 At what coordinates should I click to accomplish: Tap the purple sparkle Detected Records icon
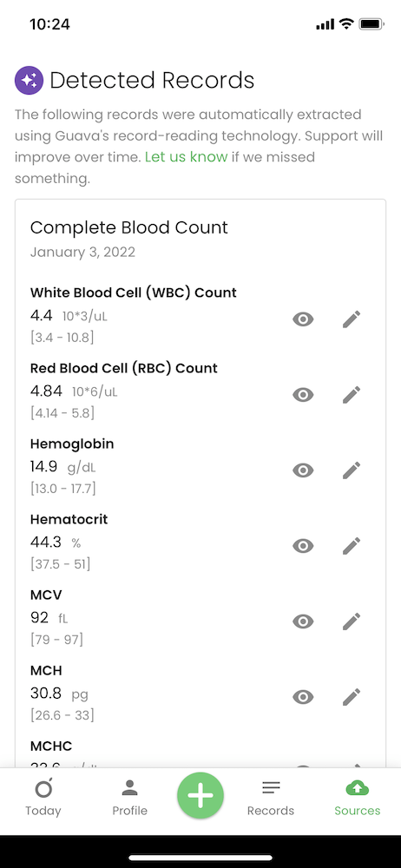(x=29, y=80)
